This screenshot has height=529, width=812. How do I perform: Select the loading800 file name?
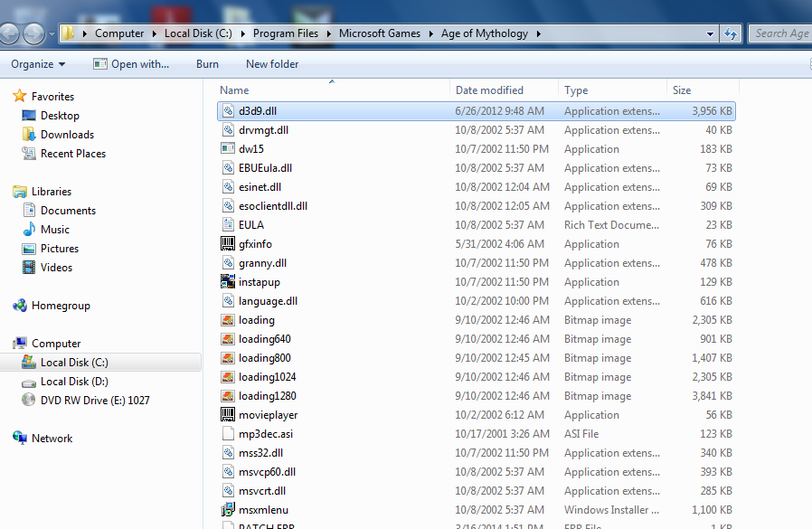coord(265,358)
